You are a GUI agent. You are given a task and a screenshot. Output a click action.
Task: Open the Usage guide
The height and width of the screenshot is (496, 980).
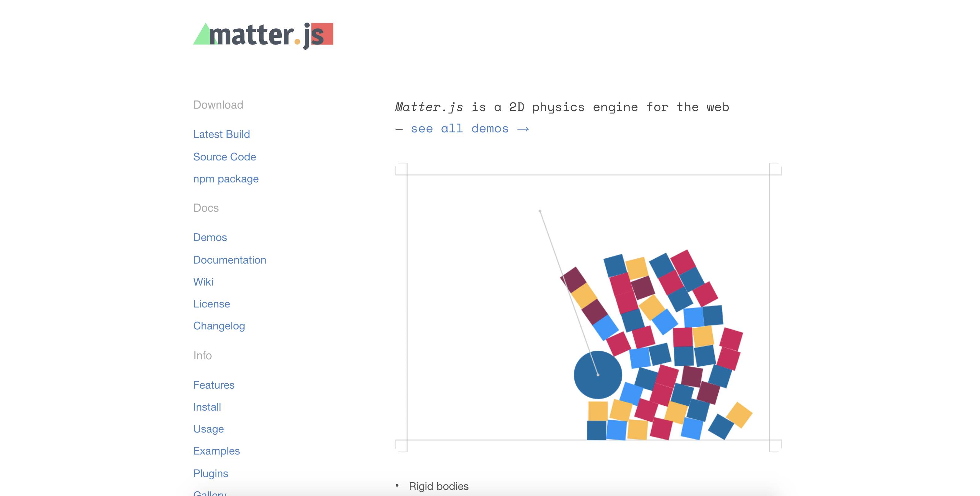(x=209, y=429)
